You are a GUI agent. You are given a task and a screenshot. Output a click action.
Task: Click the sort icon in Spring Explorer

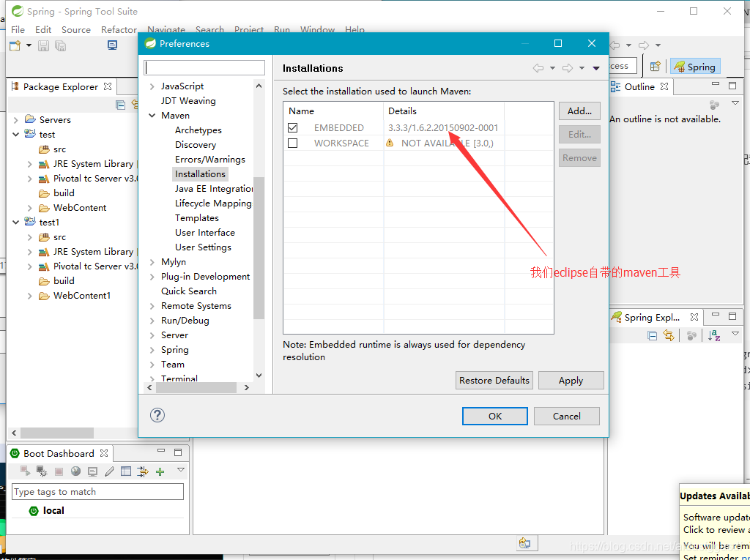tap(714, 336)
